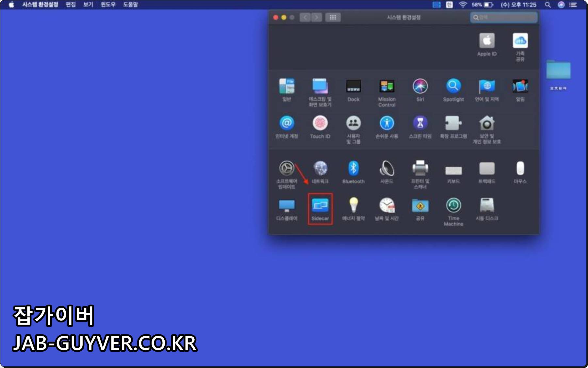Open Accessibility (손쉬운 사용) preferences

pos(387,127)
